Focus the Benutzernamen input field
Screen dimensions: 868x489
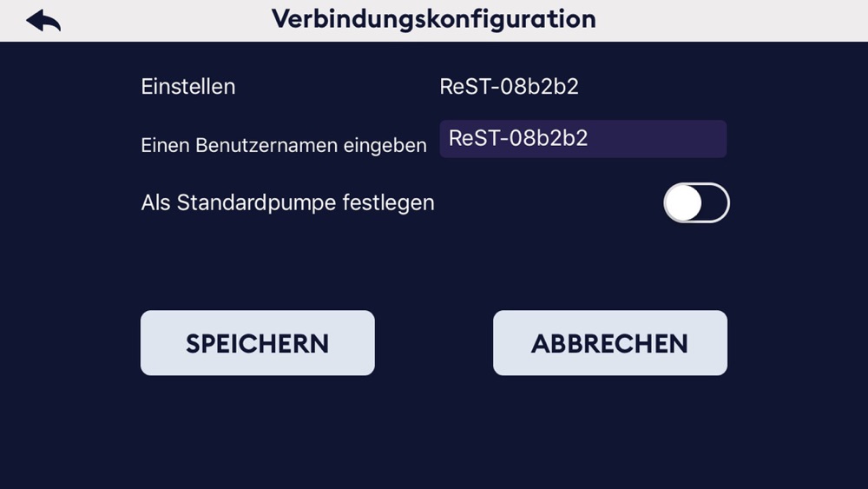click(x=582, y=139)
